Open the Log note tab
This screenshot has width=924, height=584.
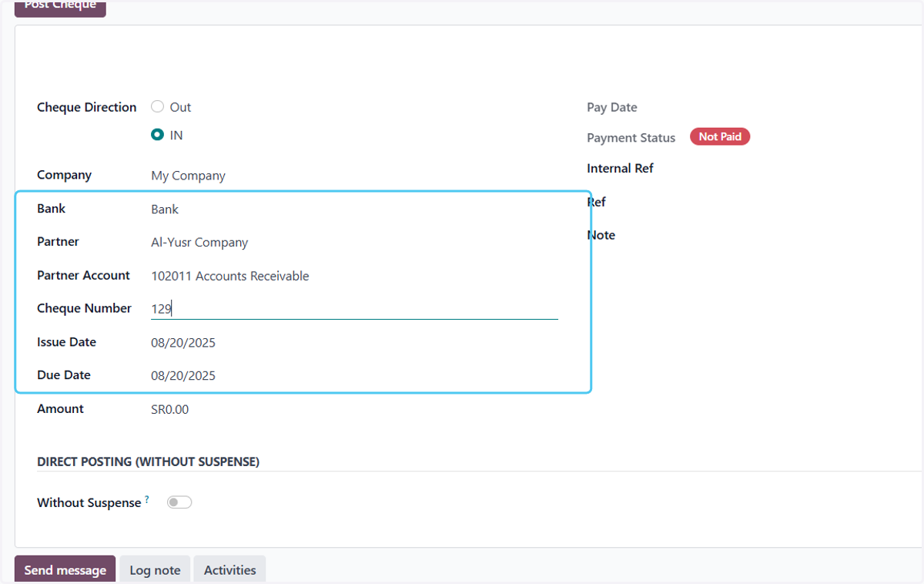155,569
